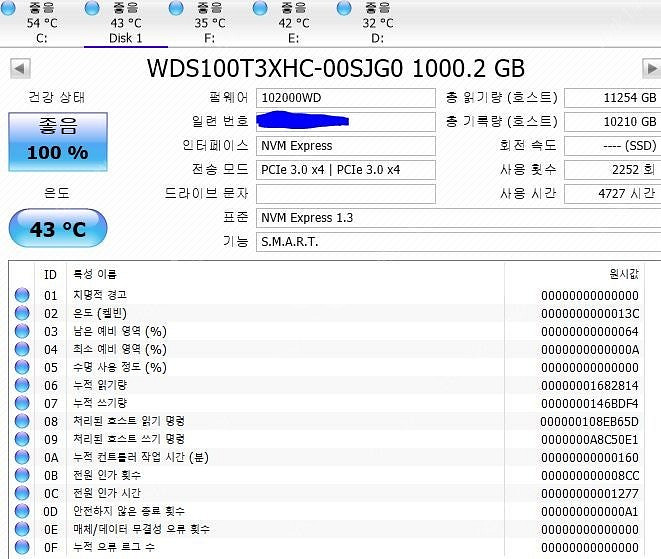Click status orb for attribute 09
This screenshot has height=559, width=661.
(22, 439)
